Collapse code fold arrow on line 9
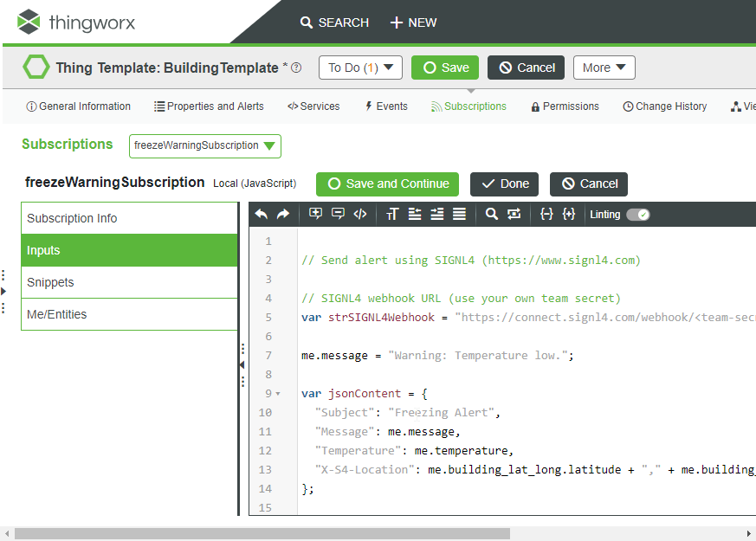Viewport: 756px width, 541px height. tap(278, 394)
